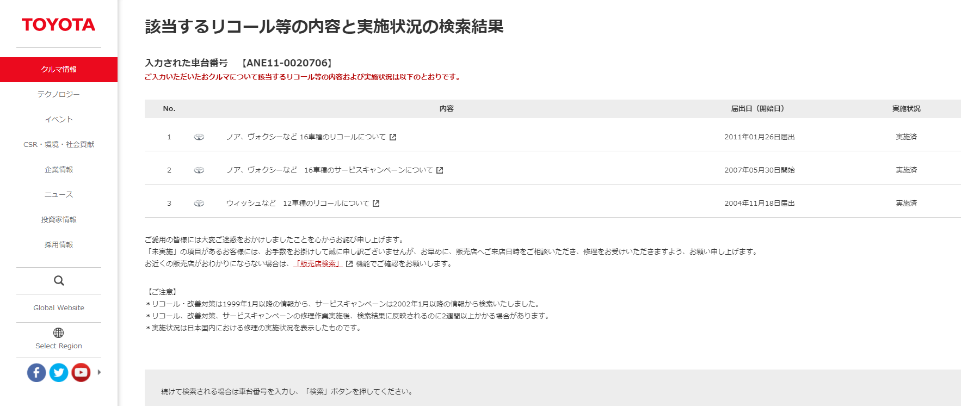Click the 届出日（開始日） column header
Screen dimensions: 980x406
point(760,109)
